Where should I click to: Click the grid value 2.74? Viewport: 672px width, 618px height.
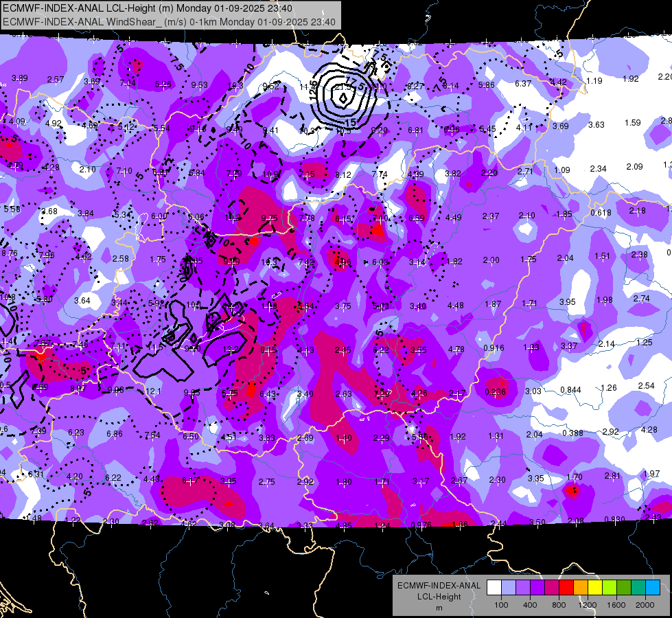click(642, 299)
